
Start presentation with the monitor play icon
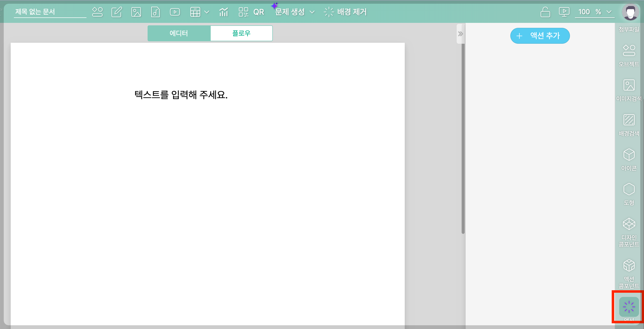(564, 12)
